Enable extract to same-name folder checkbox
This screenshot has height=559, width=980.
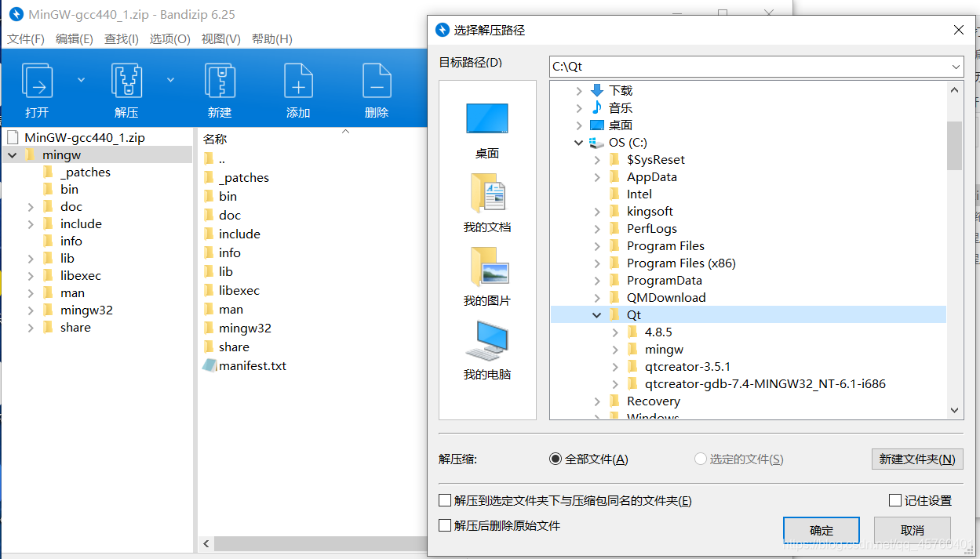pos(445,501)
